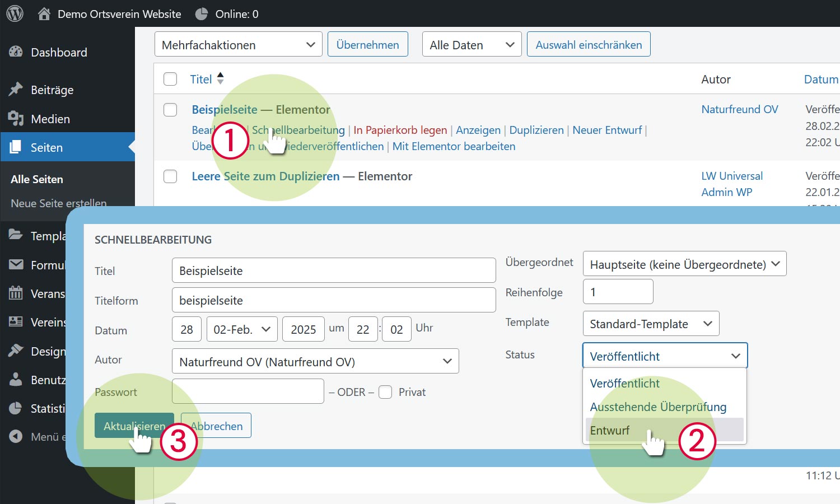
Task: Expand the Alle Daten date filter
Action: [x=472, y=45]
